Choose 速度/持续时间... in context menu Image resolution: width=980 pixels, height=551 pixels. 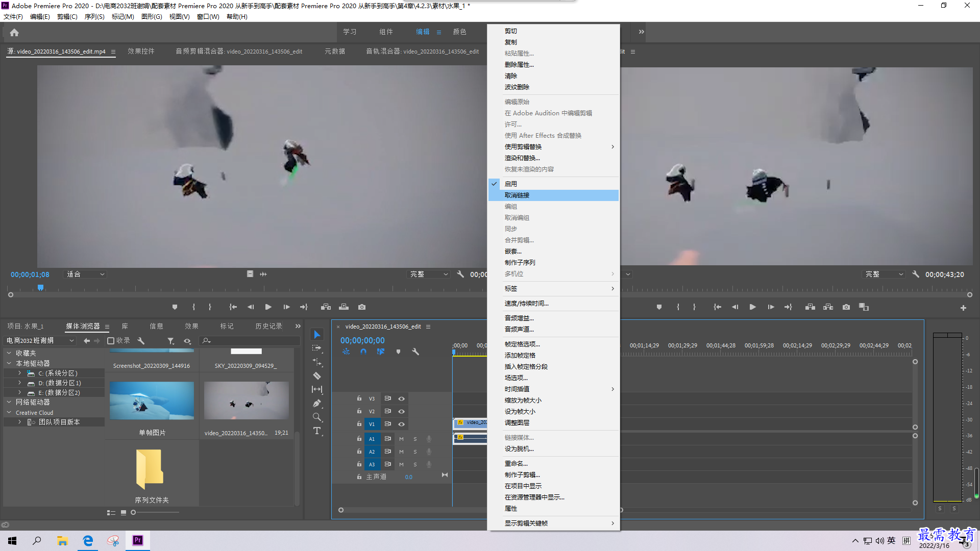click(553, 304)
